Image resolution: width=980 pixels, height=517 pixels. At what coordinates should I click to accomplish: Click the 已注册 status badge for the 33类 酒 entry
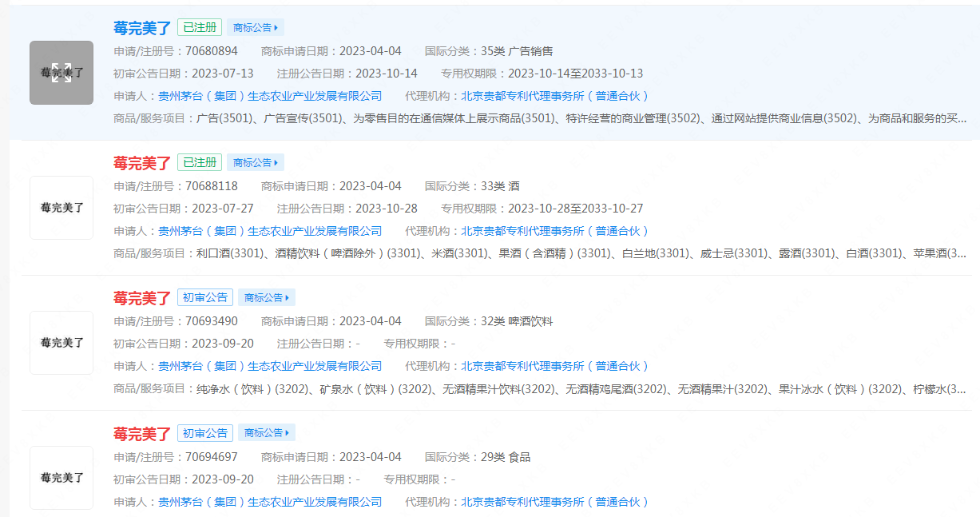pyautogui.click(x=199, y=163)
